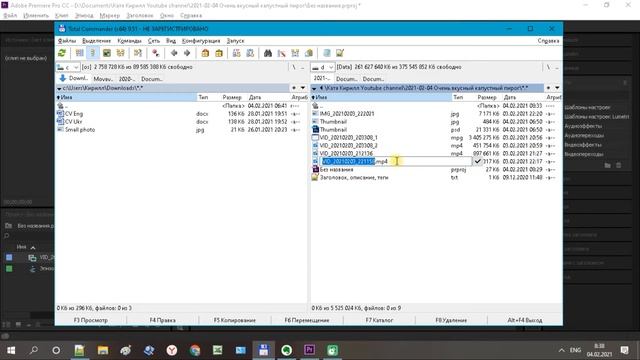The width and height of the screenshot is (640, 360).
Task: Click the F5 Копирование button
Action: point(235,320)
